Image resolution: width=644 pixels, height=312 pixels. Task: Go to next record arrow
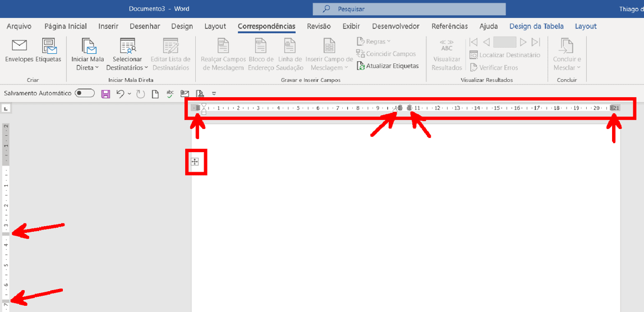(x=523, y=42)
